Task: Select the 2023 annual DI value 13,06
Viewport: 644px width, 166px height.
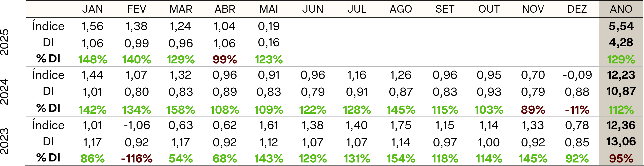Action: [621, 142]
